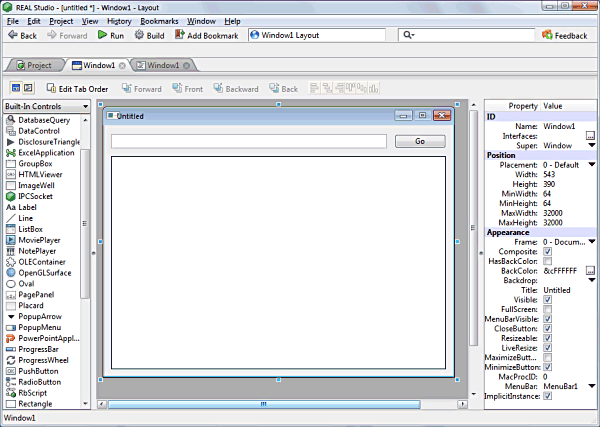The image size is (600, 427).
Task: Select the ExcelApplication control
Action: click(47, 153)
